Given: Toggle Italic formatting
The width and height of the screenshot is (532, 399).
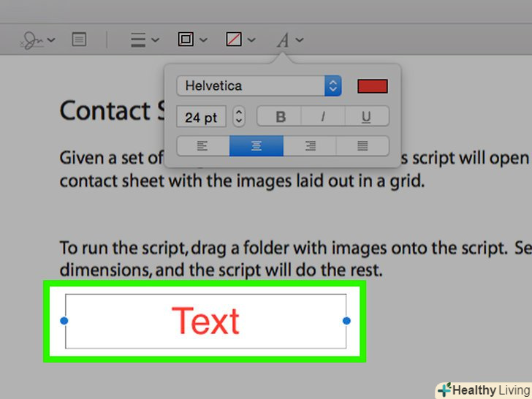Looking at the screenshot, I should point(323,116).
